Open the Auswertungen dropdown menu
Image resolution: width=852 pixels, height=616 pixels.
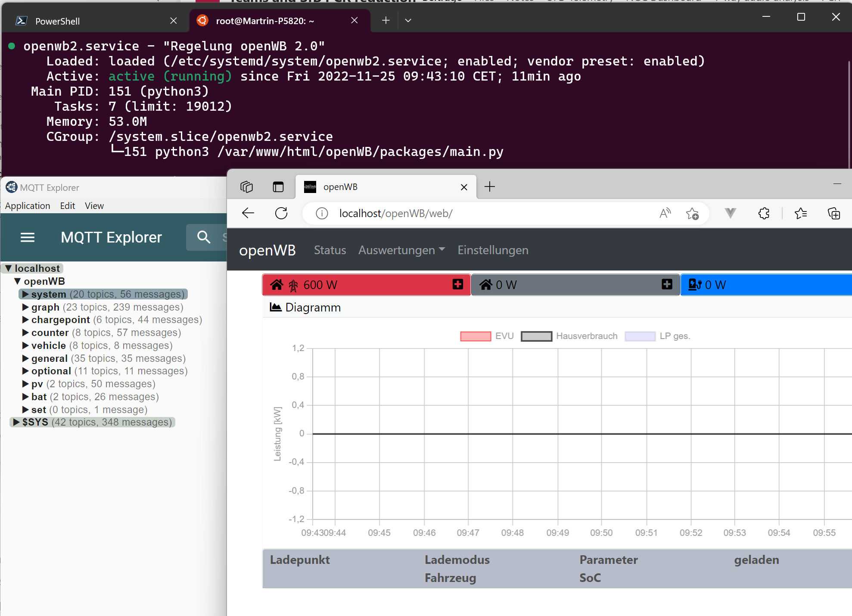pos(401,250)
